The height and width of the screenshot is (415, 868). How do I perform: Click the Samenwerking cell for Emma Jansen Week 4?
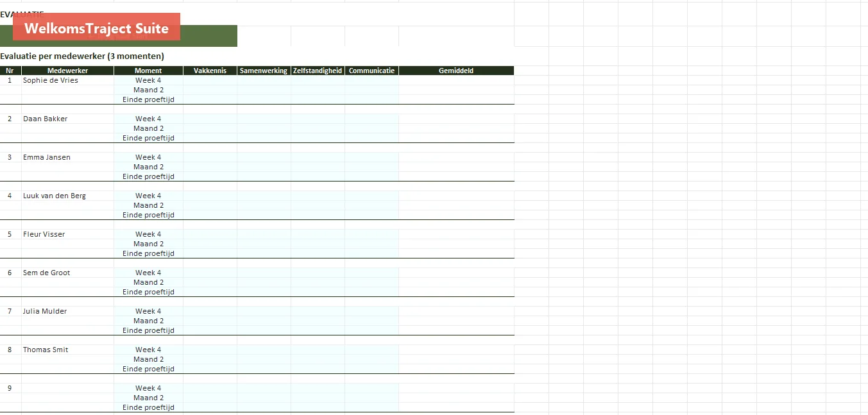point(264,157)
